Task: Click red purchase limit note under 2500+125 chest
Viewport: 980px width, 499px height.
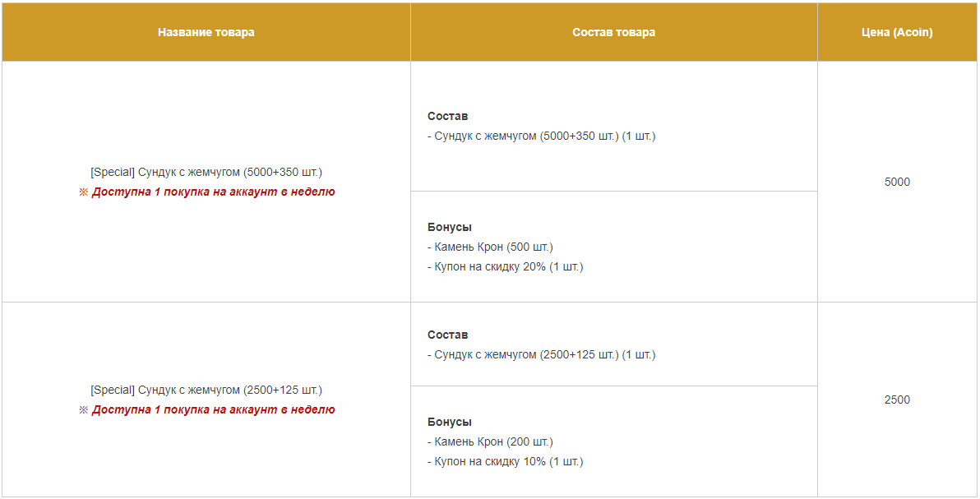Action: click(x=213, y=410)
